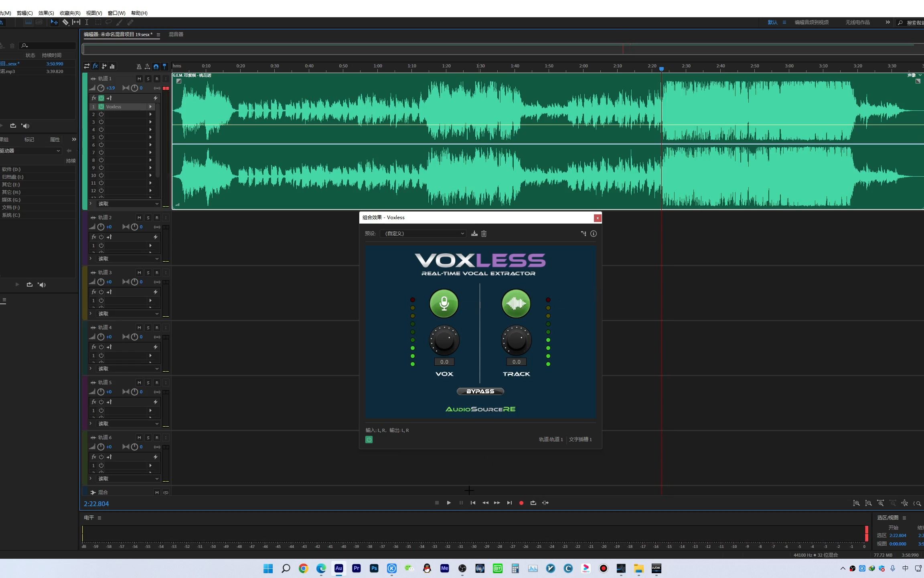The height and width of the screenshot is (578, 924).
Task: Select the 默认 workspace
Action: pyautogui.click(x=772, y=22)
